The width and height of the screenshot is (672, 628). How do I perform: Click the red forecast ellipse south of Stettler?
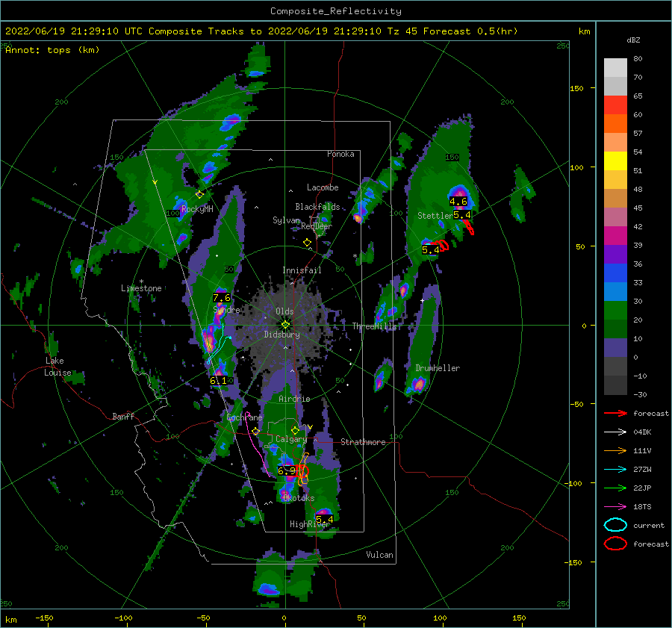click(442, 245)
